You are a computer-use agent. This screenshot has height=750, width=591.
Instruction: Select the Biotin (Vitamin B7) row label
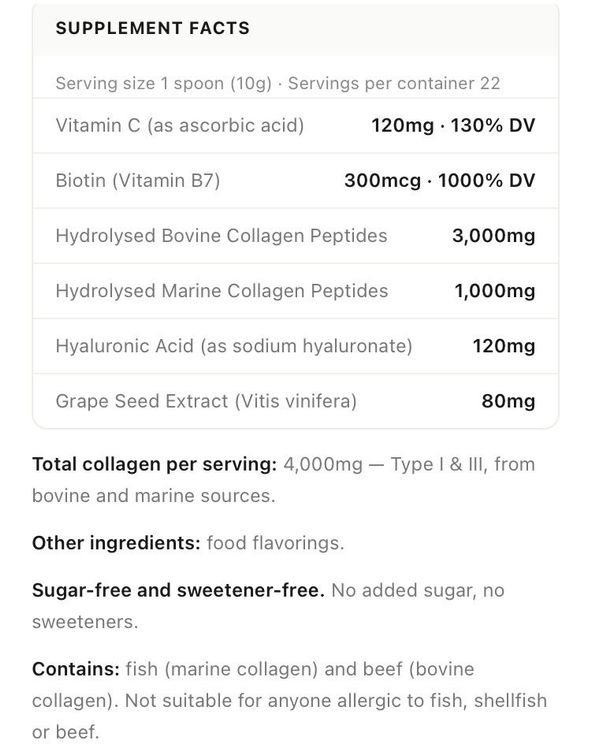pos(138,181)
